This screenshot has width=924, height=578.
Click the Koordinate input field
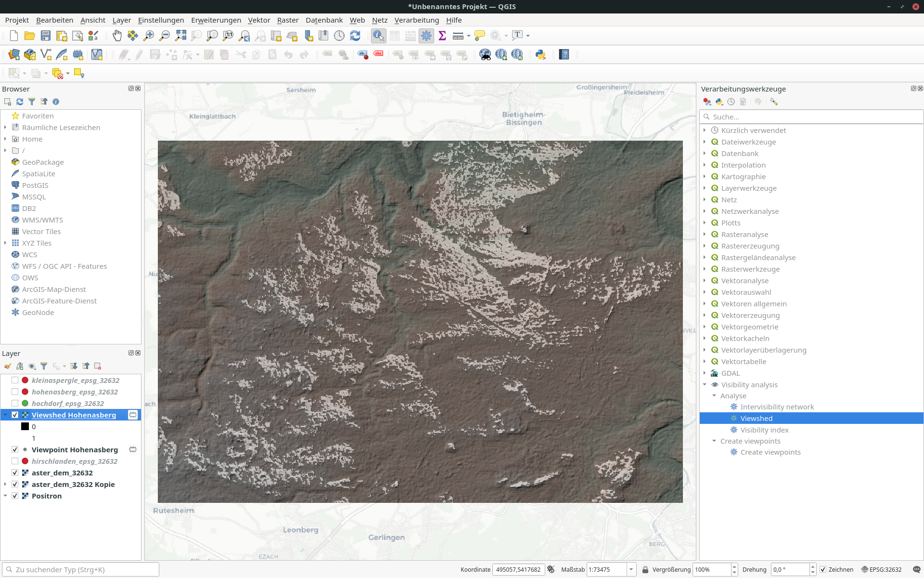518,569
